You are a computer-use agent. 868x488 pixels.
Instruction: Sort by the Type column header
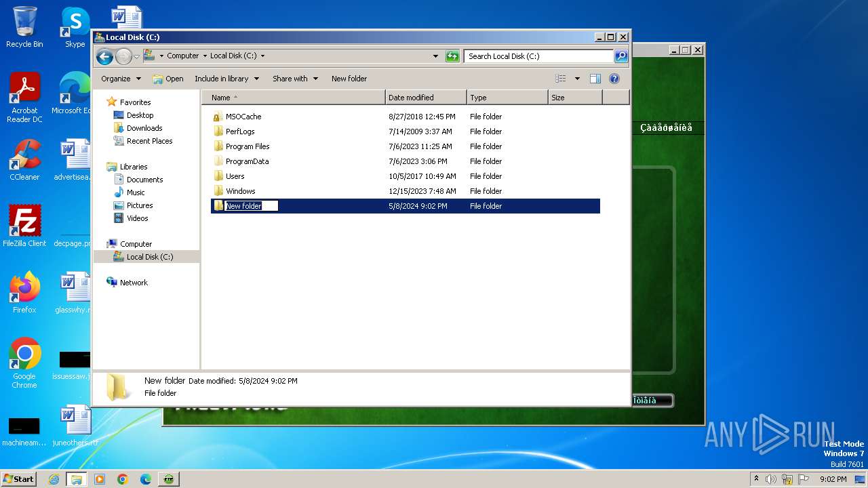pyautogui.click(x=507, y=98)
